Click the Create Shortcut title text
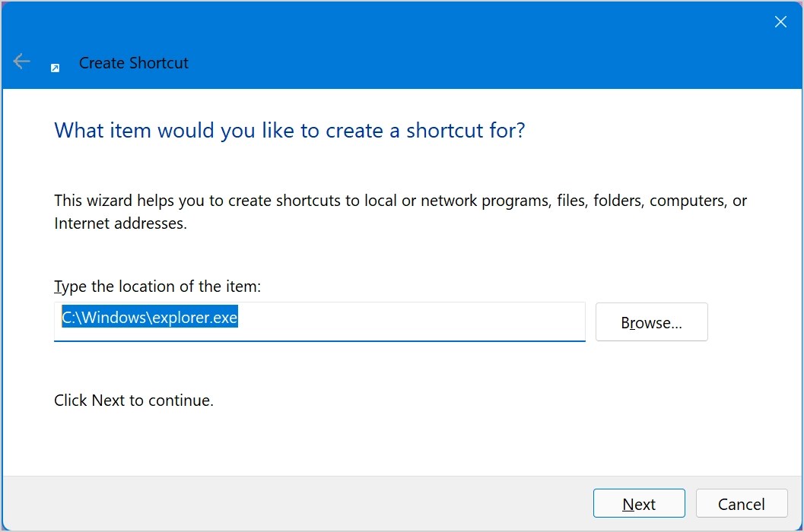Image resolution: width=804 pixels, height=532 pixels. [133, 63]
